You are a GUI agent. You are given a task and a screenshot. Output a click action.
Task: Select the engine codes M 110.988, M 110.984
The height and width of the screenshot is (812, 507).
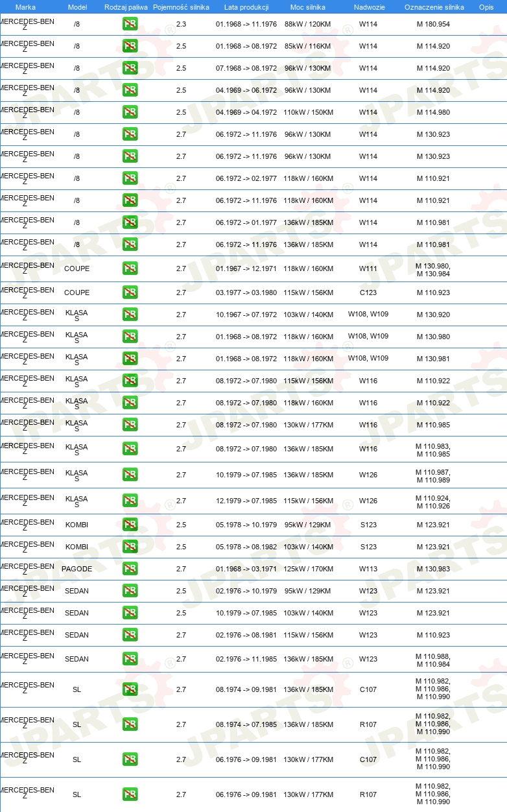tap(433, 660)
